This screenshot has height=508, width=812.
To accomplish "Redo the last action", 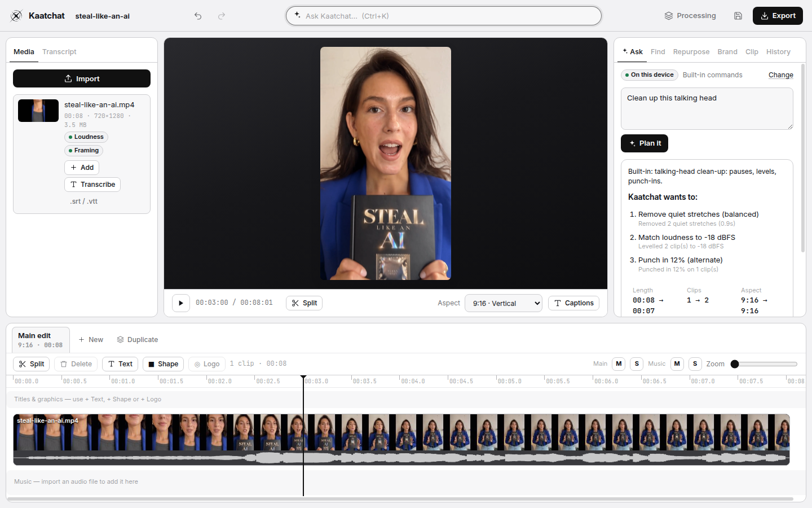I will tap(222, 16).
